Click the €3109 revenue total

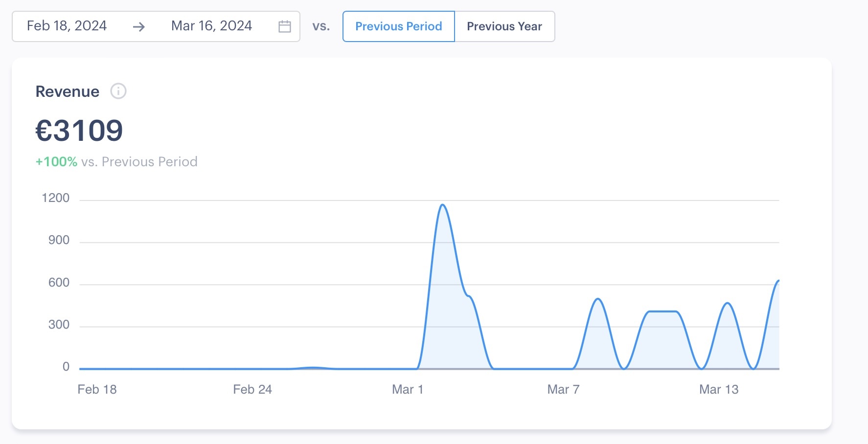(x=79, y=131)
